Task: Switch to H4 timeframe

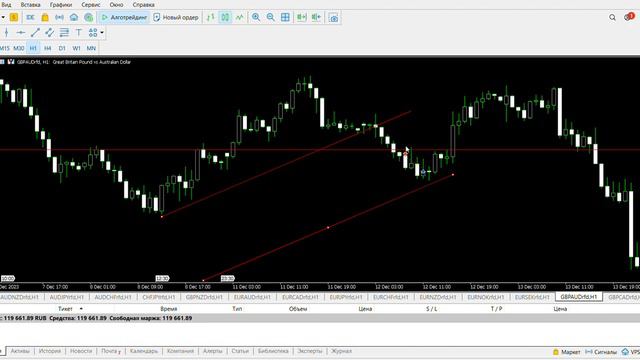Action: click(x=48, y=48)
